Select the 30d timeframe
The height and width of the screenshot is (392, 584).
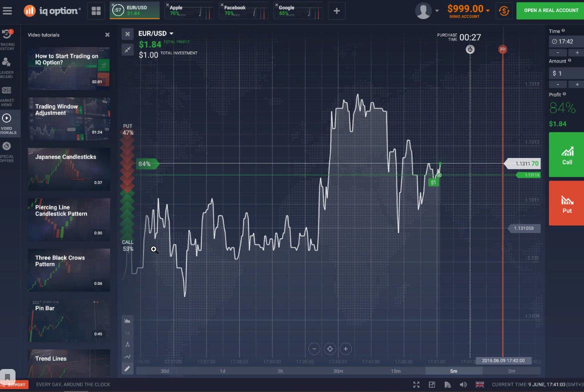[x=165, y=371]
